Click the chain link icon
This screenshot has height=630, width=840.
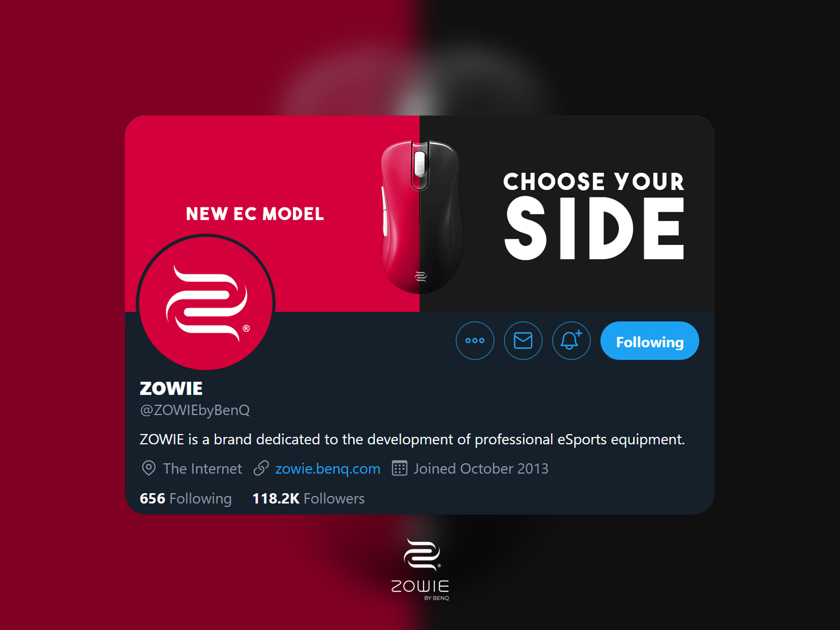(x=261, y=468)
